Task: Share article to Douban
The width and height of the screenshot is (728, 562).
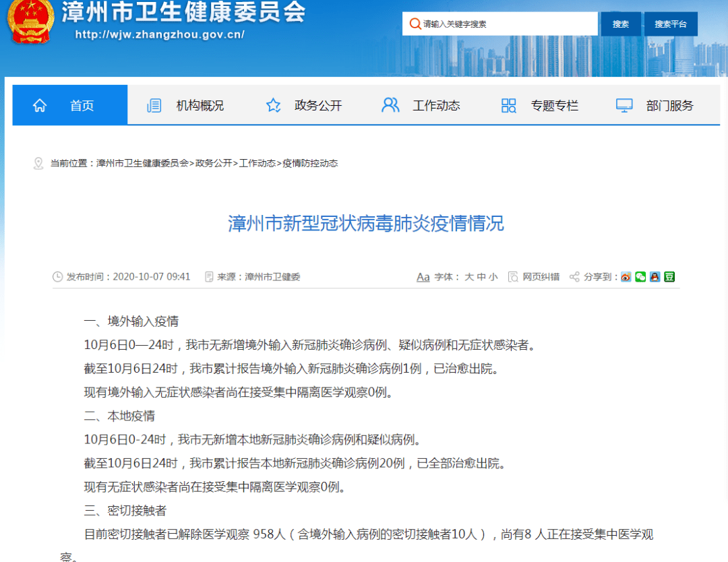Action: (x=669, y=276)
